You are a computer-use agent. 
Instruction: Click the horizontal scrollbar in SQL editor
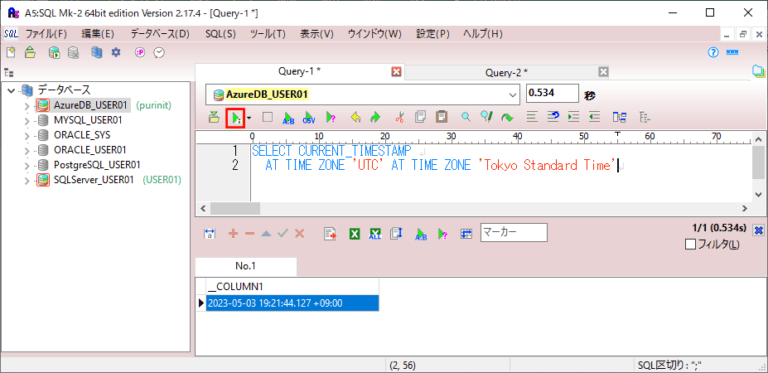coord(474,208)
